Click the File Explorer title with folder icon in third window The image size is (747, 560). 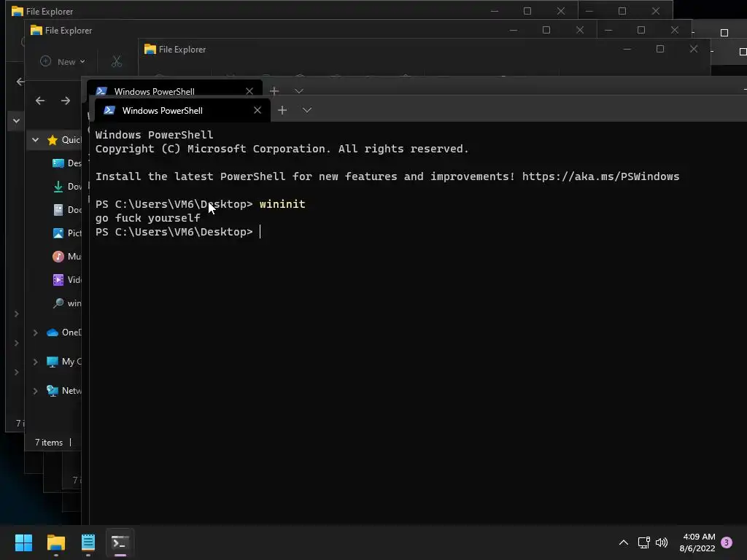[175, 49]
